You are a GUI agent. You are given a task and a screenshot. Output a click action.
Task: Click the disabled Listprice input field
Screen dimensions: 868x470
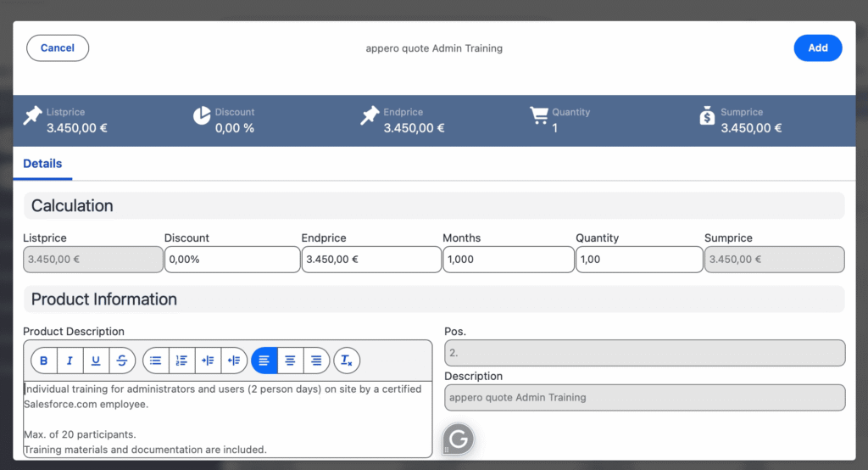click(x=93, y=260)
